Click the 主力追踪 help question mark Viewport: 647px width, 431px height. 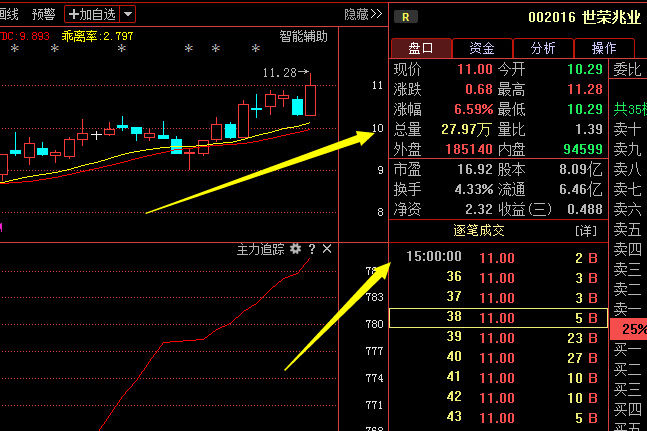tap(311, 248)
